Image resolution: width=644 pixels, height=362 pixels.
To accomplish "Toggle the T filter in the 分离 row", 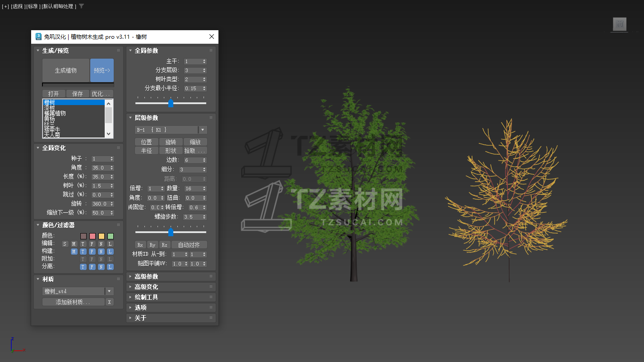I will click(x=83, y=267).
